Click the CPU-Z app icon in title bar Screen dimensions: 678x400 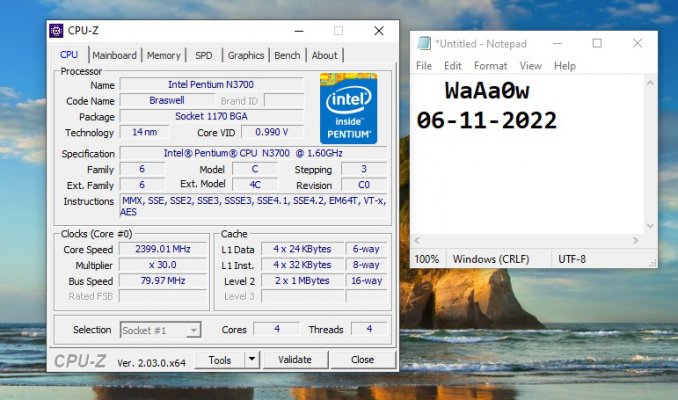pos(56,31)
